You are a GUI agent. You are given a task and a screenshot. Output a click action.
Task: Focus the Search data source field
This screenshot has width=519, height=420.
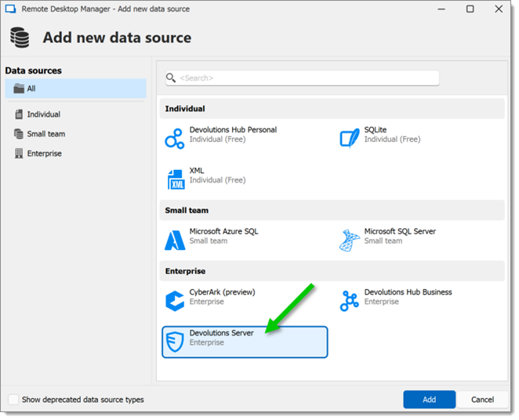[303, 78]
